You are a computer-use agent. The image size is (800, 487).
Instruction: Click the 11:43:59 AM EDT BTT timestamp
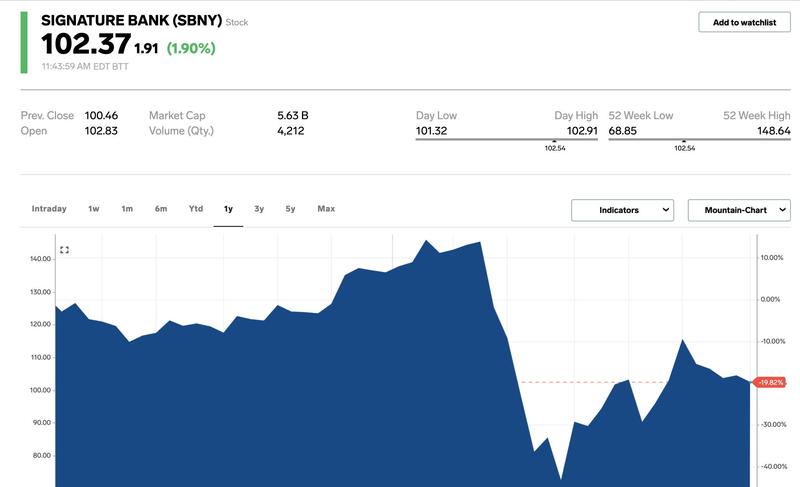click(85, 66)
